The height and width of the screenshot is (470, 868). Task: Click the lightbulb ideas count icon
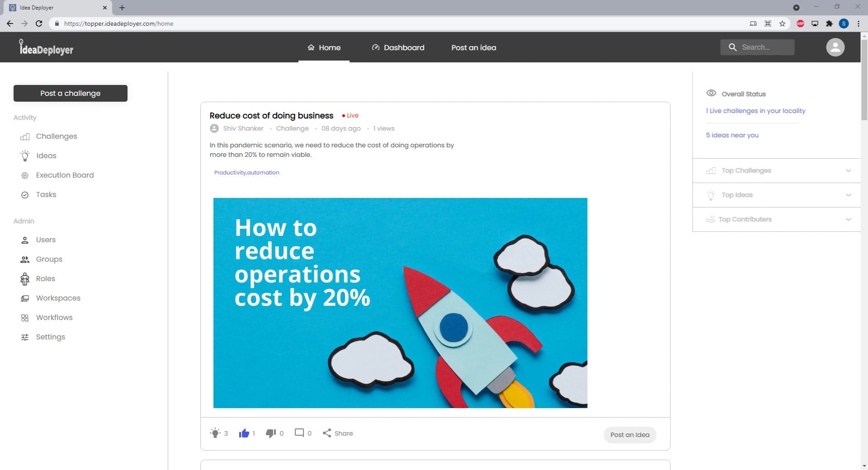point(215,433)
